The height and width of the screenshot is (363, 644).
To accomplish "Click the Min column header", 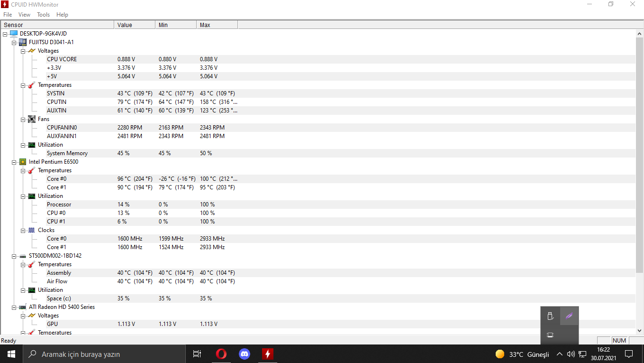I will 176,25.
